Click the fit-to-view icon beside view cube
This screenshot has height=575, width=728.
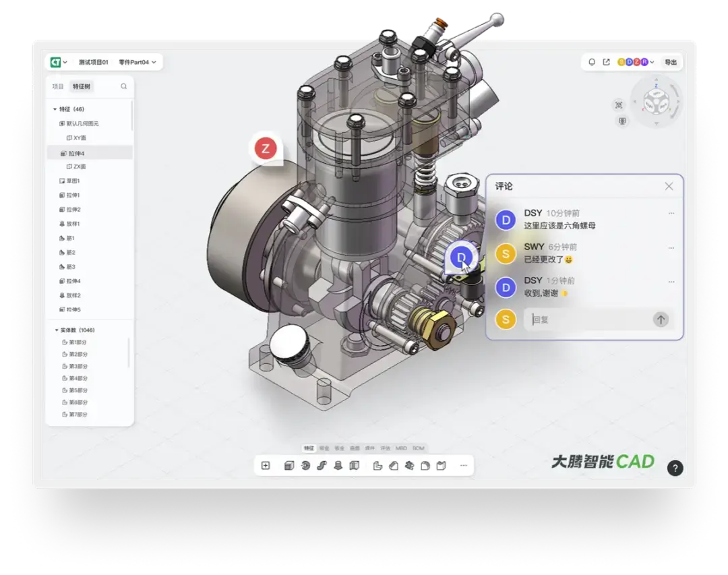(619, 104)
